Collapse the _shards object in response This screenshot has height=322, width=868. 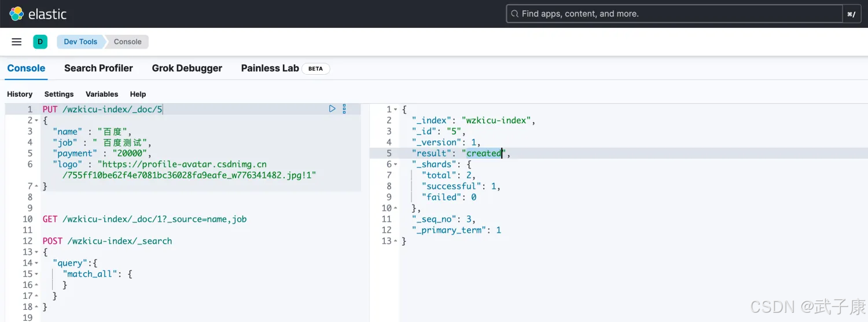tap(396, 164)
